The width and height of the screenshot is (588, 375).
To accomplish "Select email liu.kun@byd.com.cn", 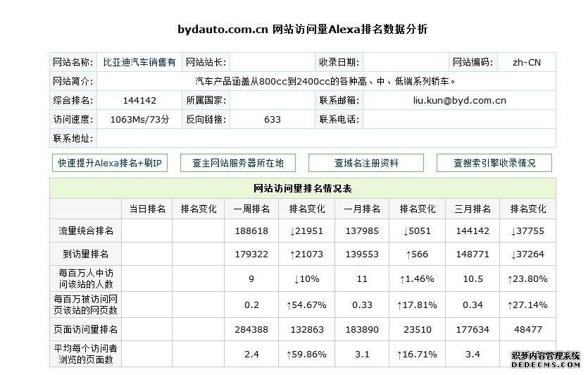I will (x=459, y=101).
